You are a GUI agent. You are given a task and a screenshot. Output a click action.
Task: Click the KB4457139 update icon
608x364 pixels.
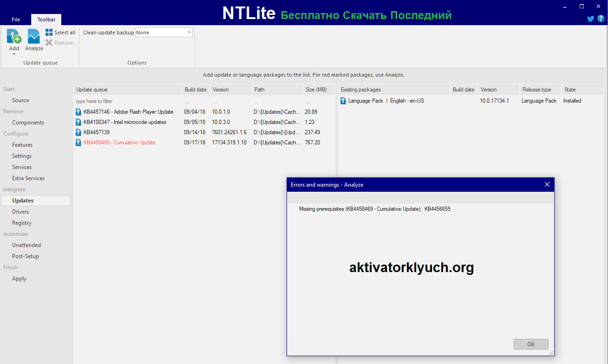(x=78, y=132)
